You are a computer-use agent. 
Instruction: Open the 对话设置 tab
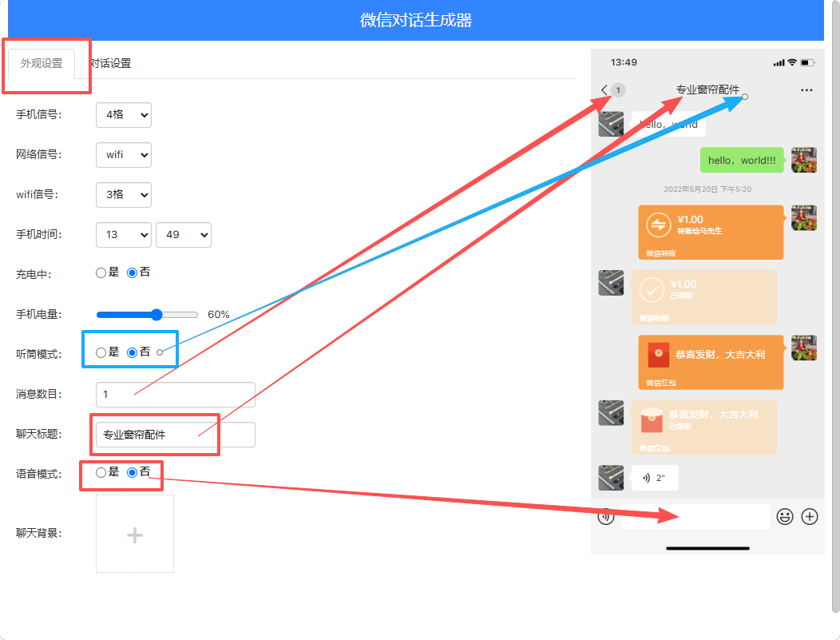tap(110, 63)
